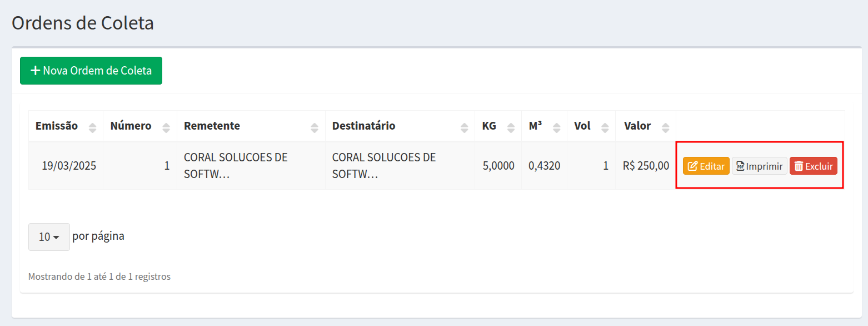Edit the collection order with Editar
Image resolution: width=868 pixels, height=326 pixels.
[x=706, y=166]
